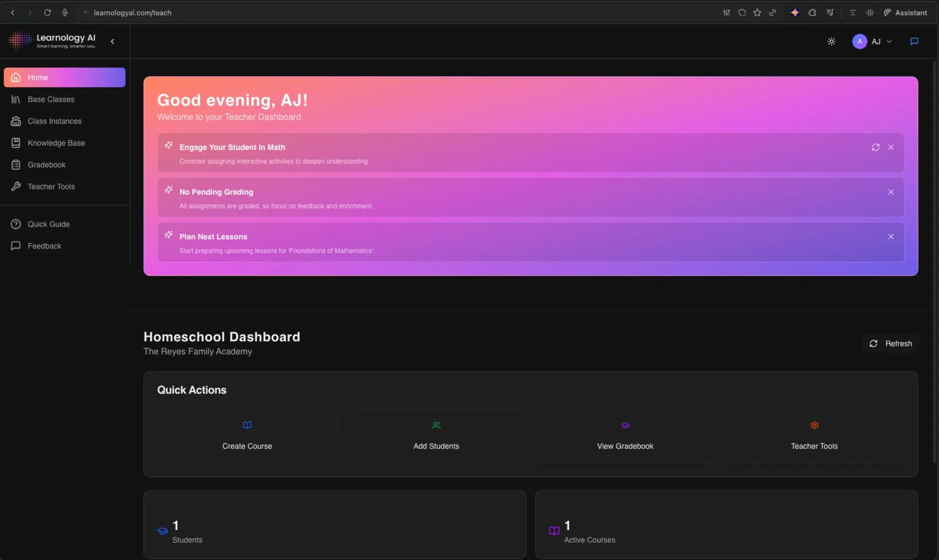Refresh the Engage Your Student suggestion
The height and width of the screenshot is (560, 939).
pos(876,147)
